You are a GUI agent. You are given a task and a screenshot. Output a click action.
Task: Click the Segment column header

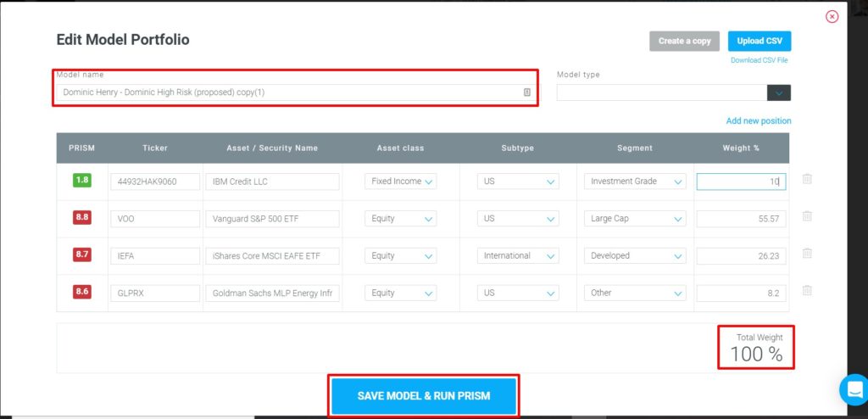(635, 148)
